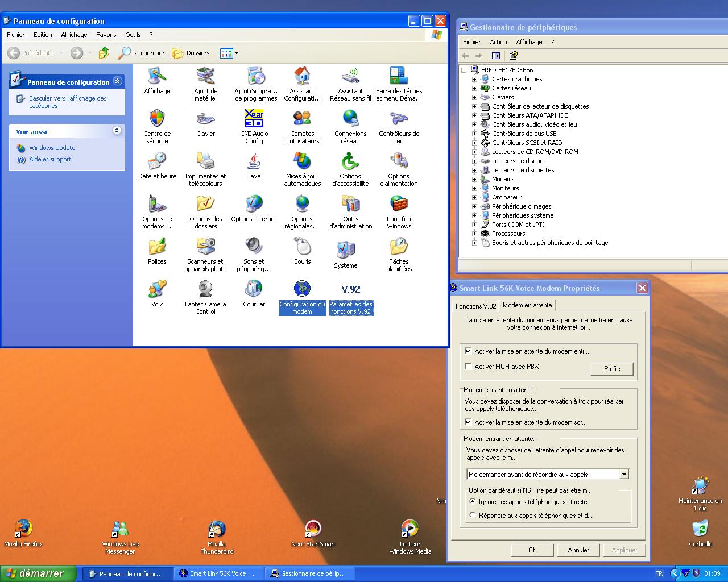Click Windows Update link

(x=52, y=148)
